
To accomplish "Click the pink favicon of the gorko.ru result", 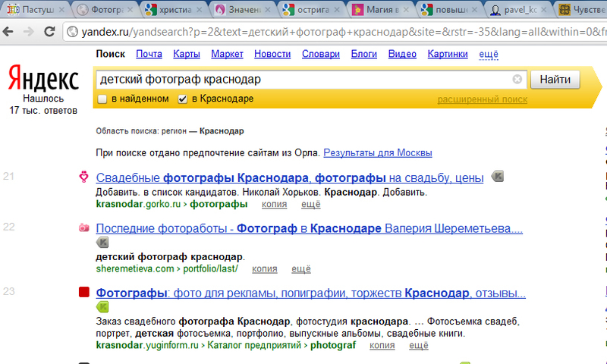I will click(83, 177).
